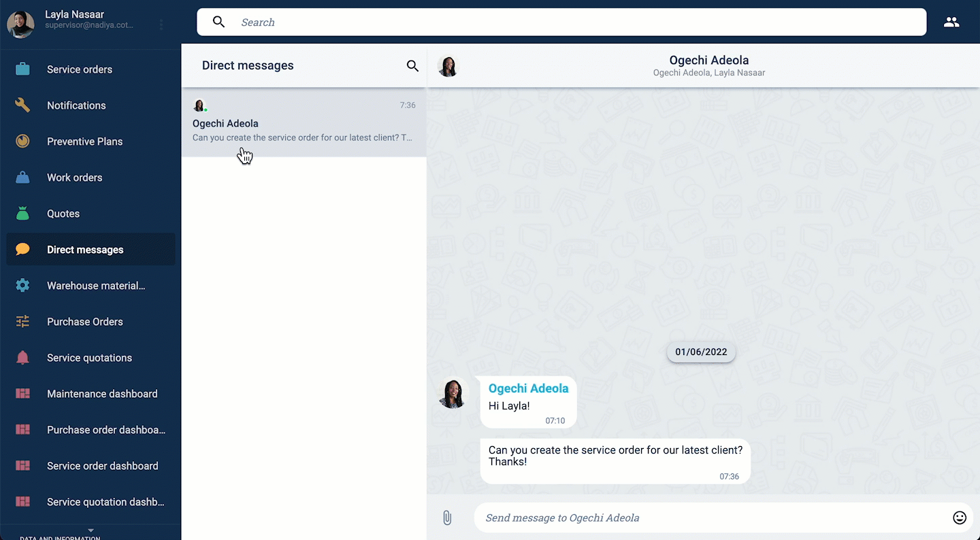Click the Warehouse material gear icon

pyautogui.click(x=22, y=286)
